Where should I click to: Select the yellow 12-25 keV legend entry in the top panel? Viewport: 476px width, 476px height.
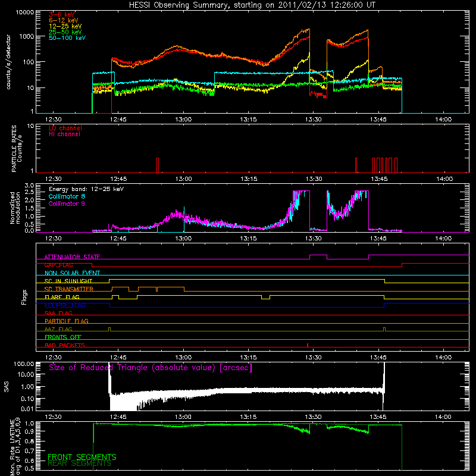pyautogui.click(x=65, y=26)
